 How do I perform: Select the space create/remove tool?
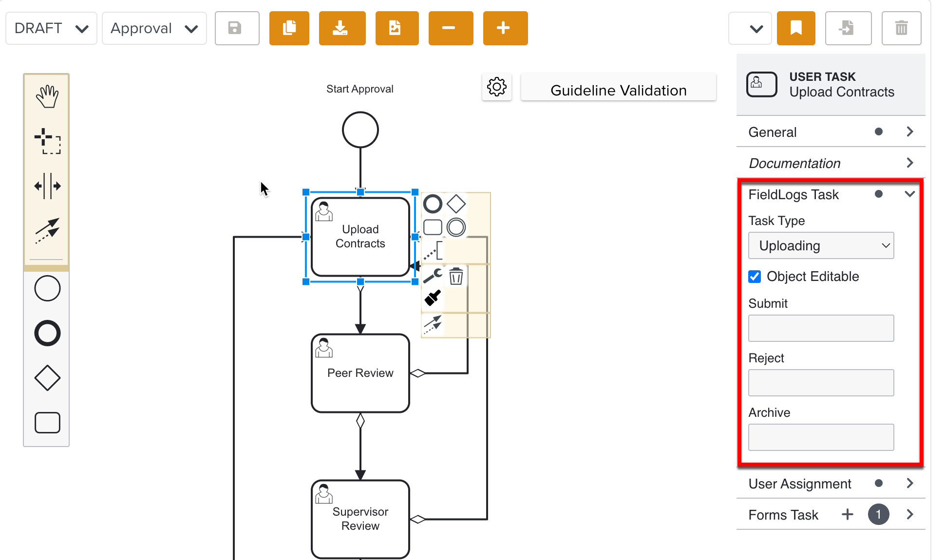pyautogui.click(x=47, y=186)
